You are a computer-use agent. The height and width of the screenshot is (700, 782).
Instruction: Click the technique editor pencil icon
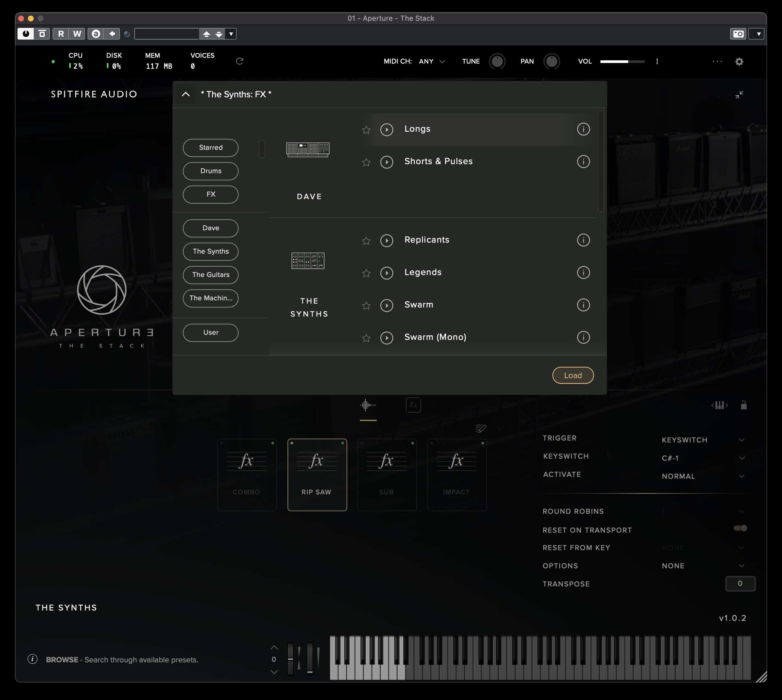point(480,428)
